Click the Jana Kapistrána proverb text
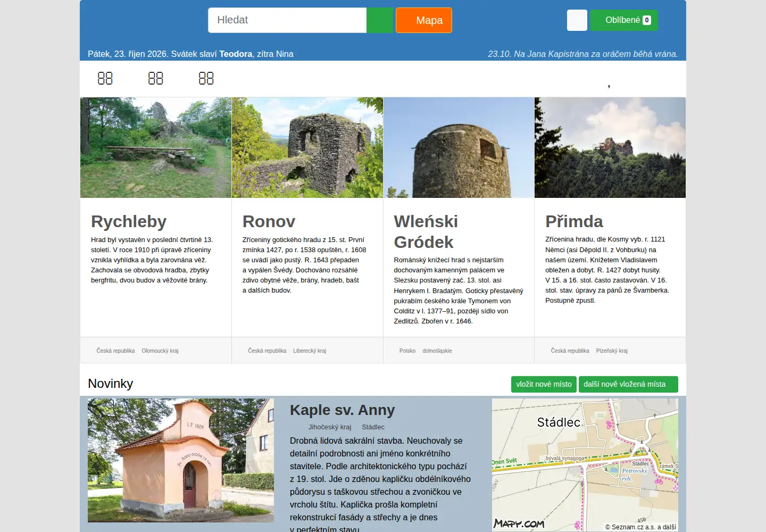Viewport: 766px width, 532px height. pos(582,54)
